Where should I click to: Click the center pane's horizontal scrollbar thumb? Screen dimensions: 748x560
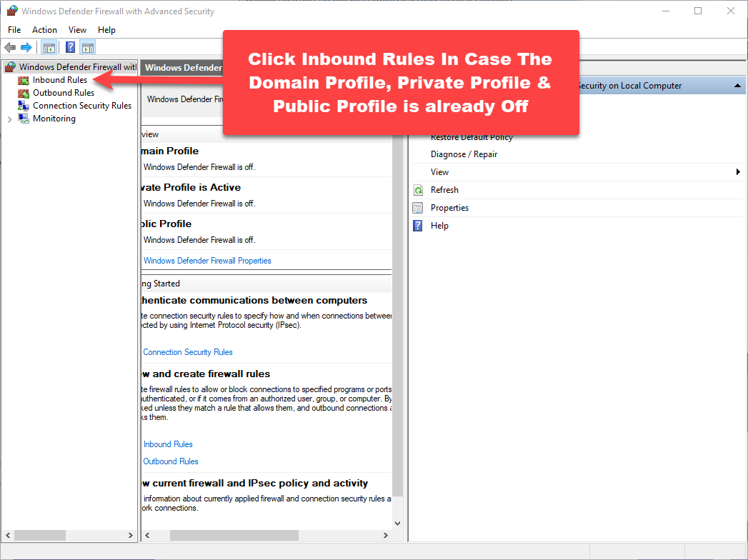tap(234, 535)
